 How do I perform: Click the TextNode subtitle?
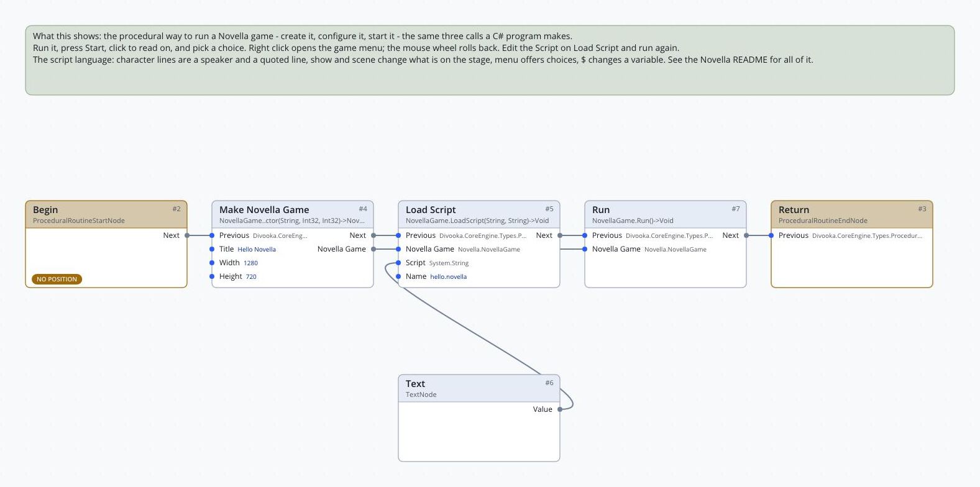[x=421, y=394]
